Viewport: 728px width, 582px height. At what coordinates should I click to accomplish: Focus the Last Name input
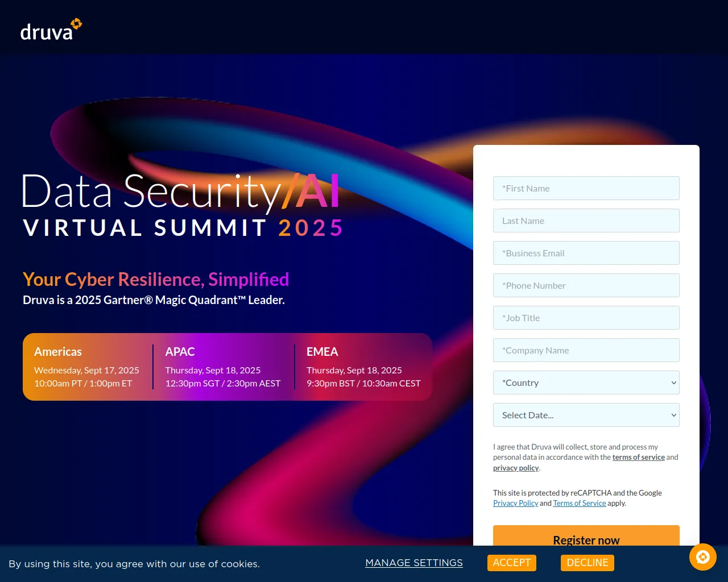[x=586, y=221]
